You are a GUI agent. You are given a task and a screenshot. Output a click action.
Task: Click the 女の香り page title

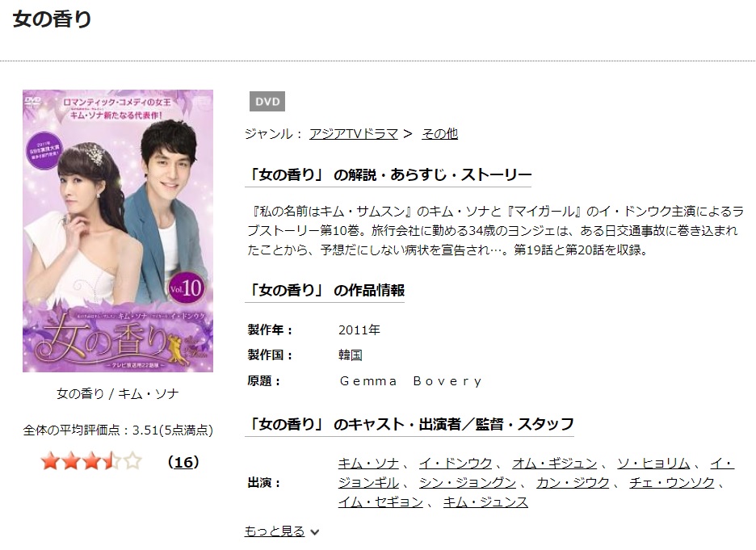(52, 19)
